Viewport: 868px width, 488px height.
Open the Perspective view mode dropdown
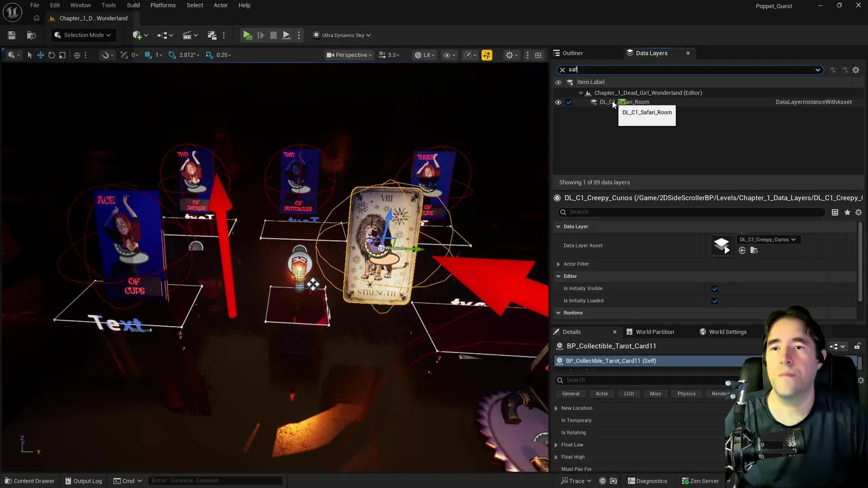coord(349,55)
